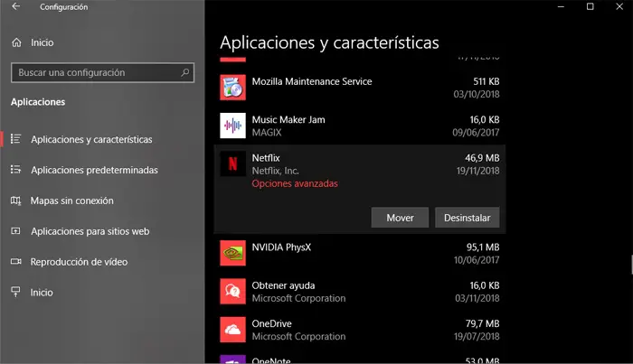
Task: Click the Netflix, Inc. publisher text
Action: (x=275, y=171)
